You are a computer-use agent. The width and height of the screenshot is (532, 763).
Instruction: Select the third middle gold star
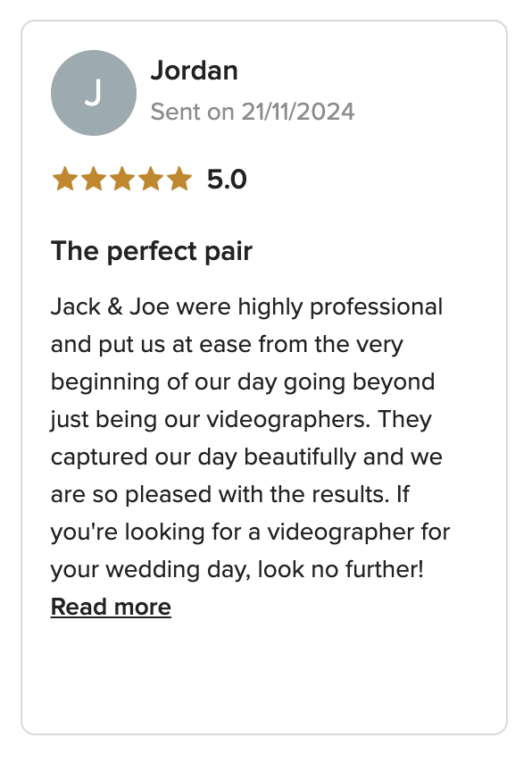click(x=122, y=179)
